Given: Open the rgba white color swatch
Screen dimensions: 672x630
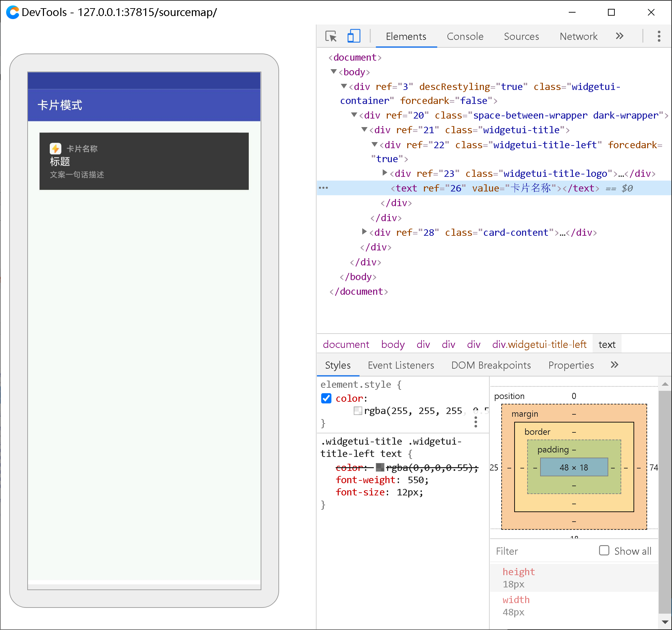Looking at the screenshot, I should point(358,411).
